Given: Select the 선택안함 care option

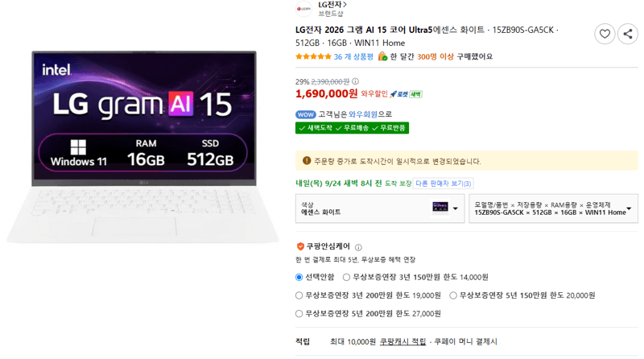Looking at the screenshot, I should point(299,277).
